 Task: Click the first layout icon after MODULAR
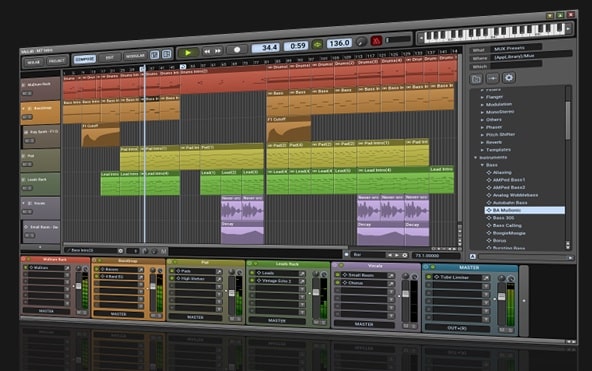(x=154, y=55)
